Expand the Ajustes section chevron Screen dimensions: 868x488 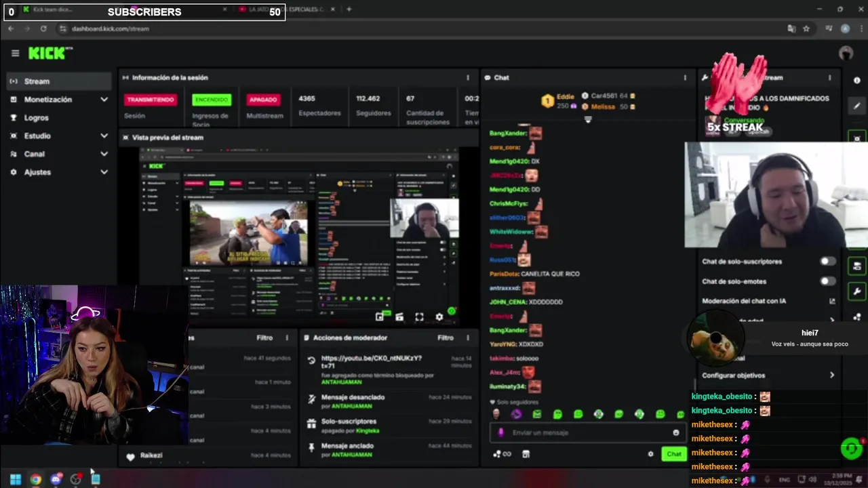(104, 172)
